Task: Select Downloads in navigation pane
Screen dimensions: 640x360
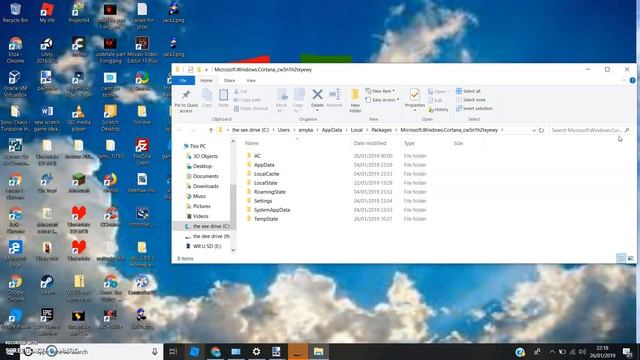Action: point(205,186)
